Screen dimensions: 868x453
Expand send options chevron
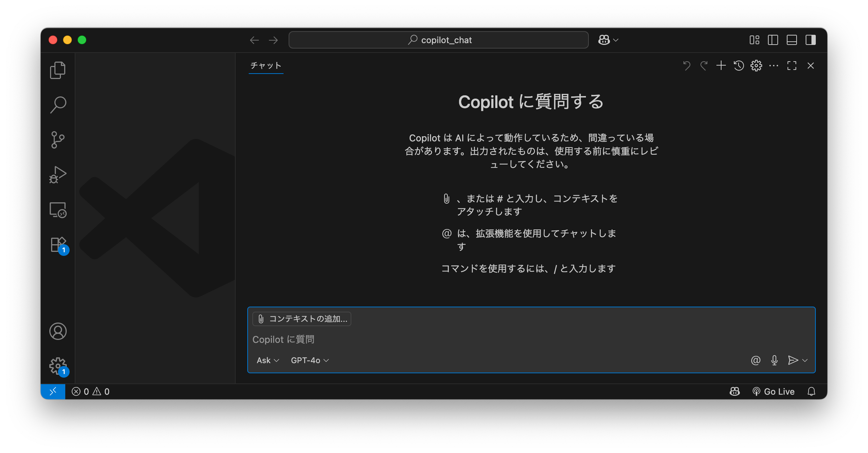(805, 360)
